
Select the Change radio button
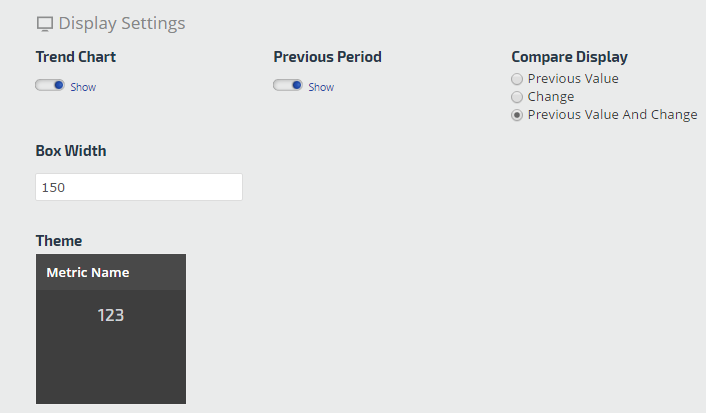click(x=517, y=97)
